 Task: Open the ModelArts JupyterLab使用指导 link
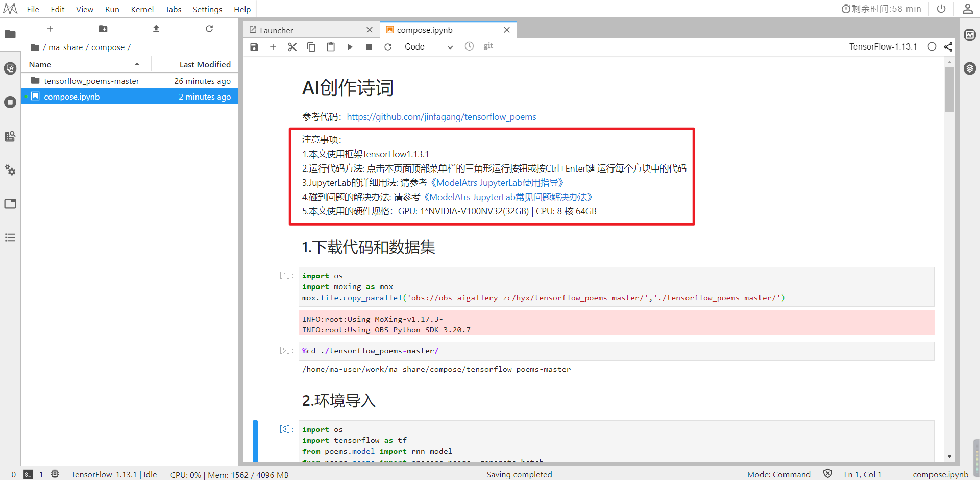[497, 183]
